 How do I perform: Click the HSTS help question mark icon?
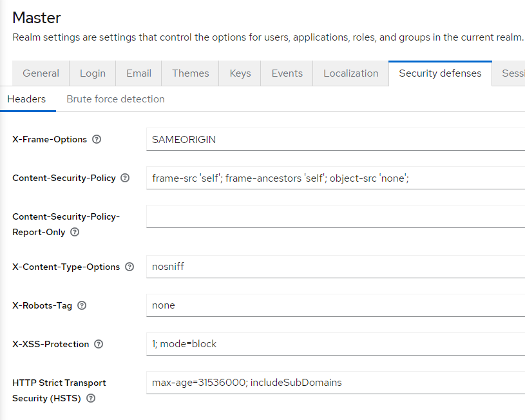(x=91, y=398)
